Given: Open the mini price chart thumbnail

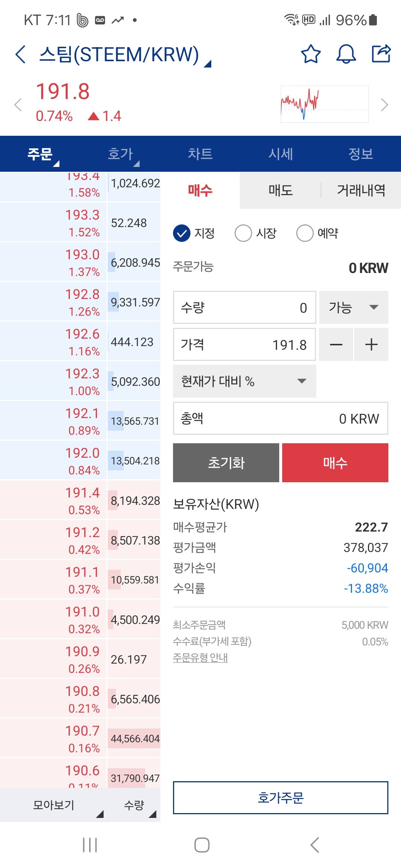Looking at the screenshot, I should 325,104.
